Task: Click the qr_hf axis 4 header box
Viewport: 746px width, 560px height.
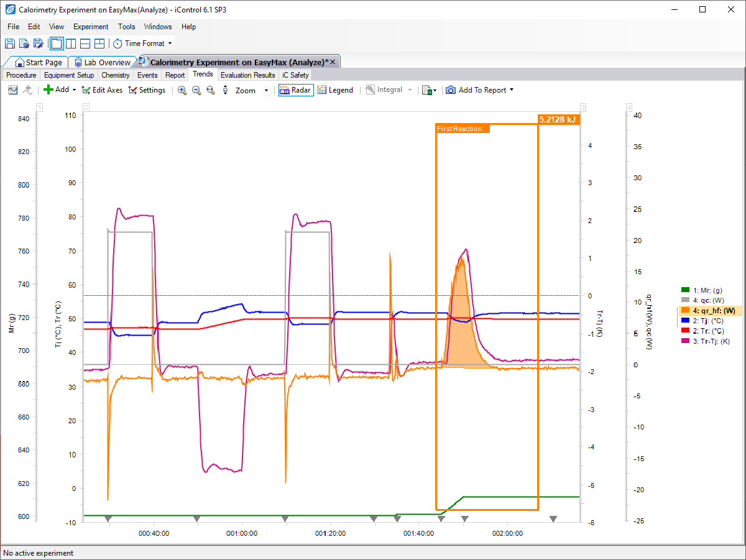Action: [x=630, y=108]
